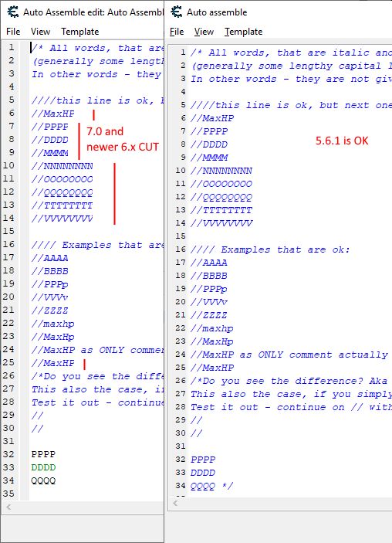This screenshot has width=392, height=543.
Task: Open File menu in Auto Assemble edit window
Action: [13, 32]
